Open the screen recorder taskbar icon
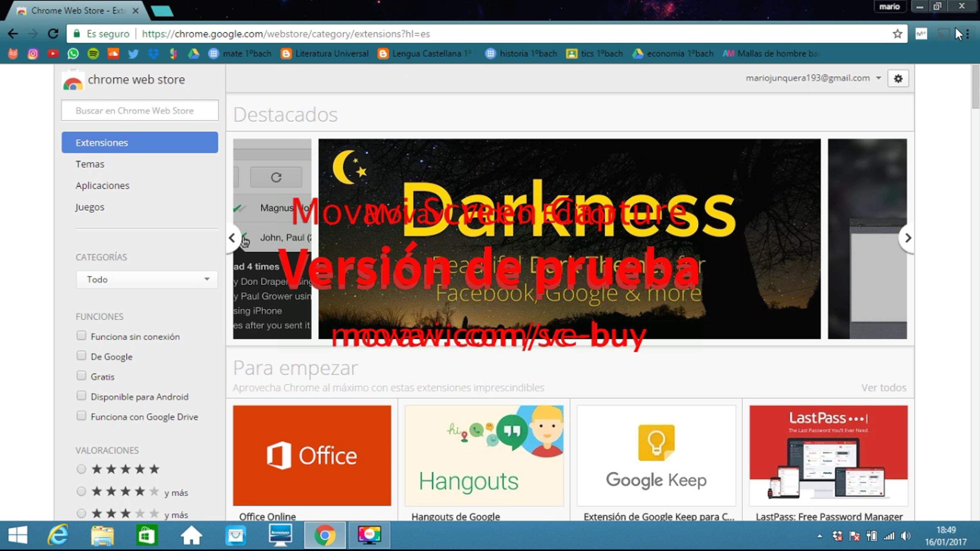 coord(369,535)
